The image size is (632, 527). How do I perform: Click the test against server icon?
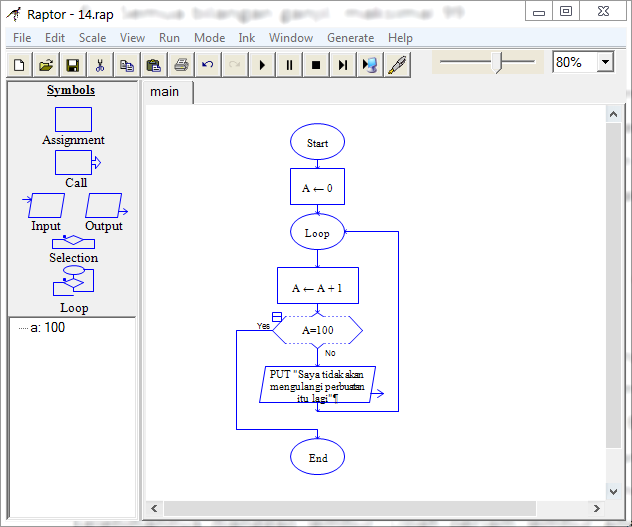click(370, 65)
